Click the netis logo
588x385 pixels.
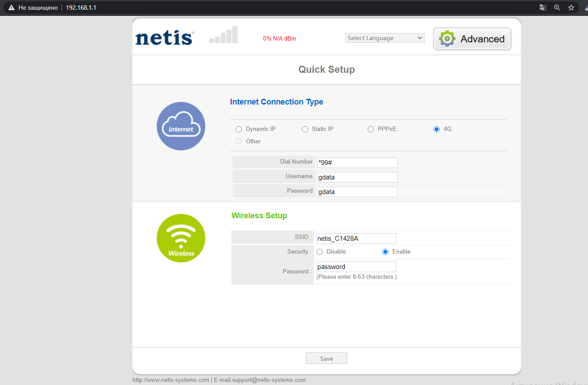(164, 38)
